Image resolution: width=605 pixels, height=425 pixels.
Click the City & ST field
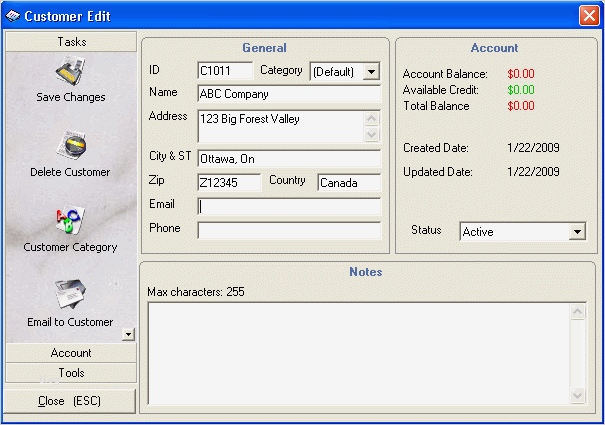[289, 159]
